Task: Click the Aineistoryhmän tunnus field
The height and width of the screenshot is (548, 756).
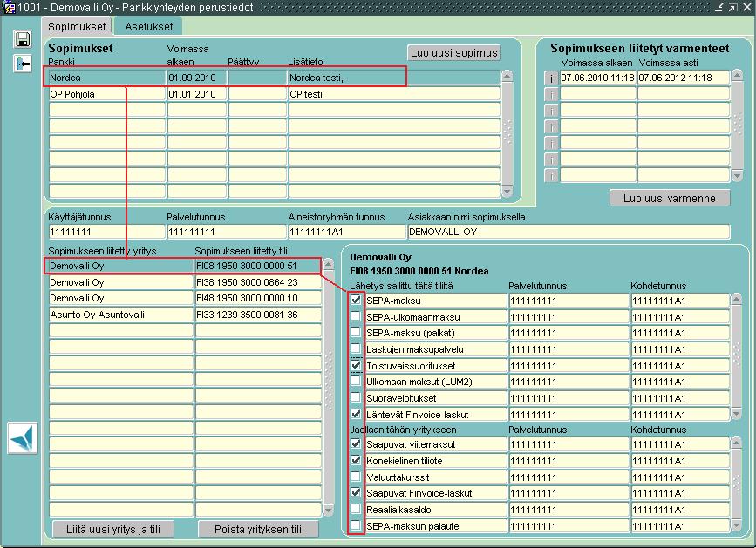Action: click(x=347, y=232)
